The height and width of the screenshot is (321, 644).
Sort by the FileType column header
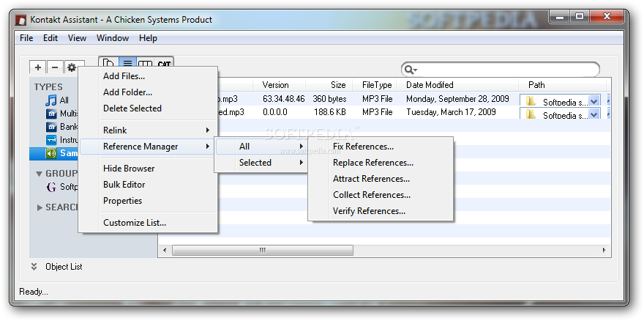374,85
